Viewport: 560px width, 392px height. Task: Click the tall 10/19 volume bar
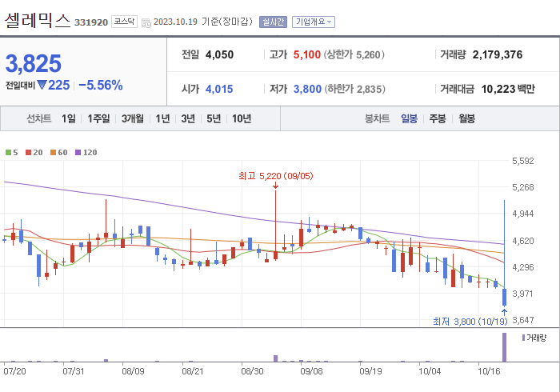pos(504,347)
